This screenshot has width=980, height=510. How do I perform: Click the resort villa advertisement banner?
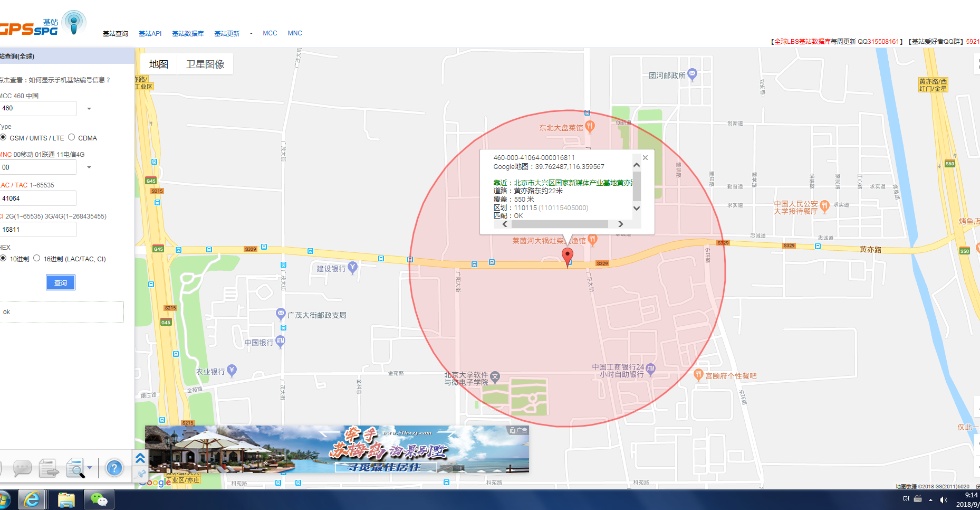pyautogui.click(x=337, y=449)
